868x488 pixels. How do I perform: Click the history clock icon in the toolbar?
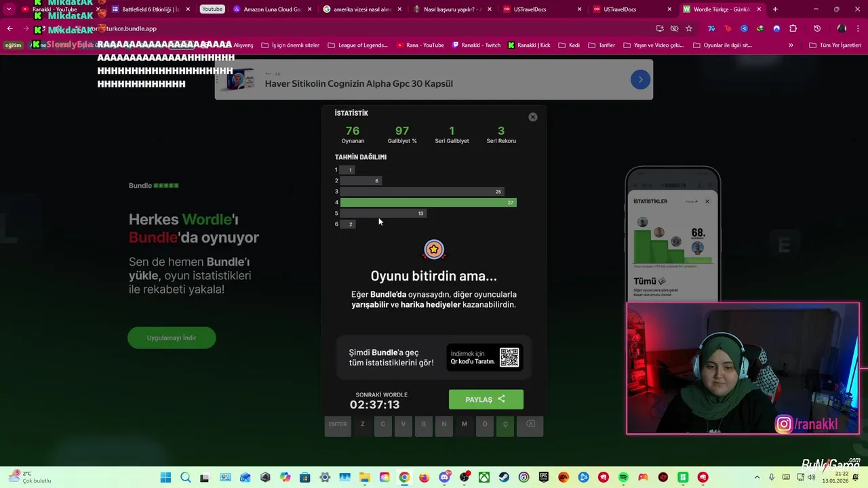817,28
